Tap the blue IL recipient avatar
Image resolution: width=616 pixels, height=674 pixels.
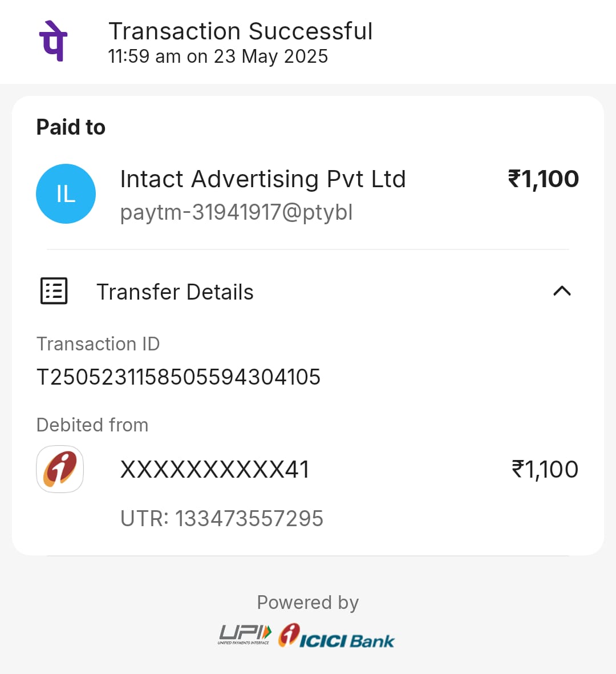coord(66,194)
